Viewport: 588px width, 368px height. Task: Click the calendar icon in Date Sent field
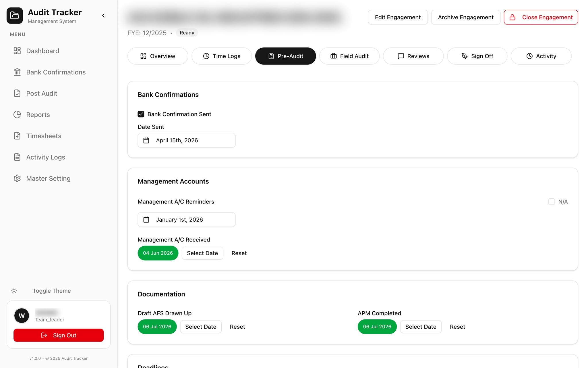coord(146,140)
